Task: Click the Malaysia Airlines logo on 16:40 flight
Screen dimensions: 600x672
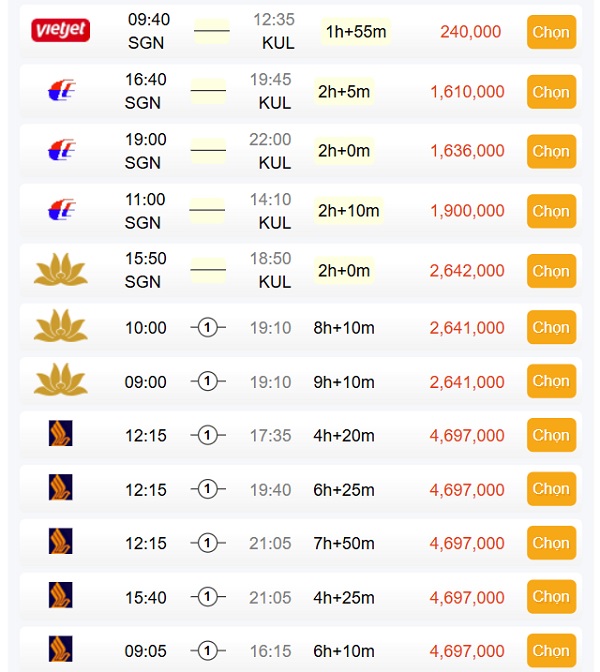Action: [61, 91]
